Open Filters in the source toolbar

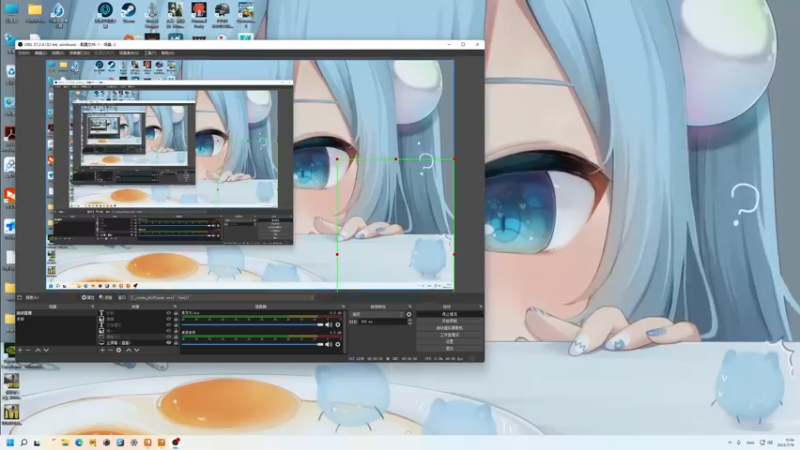106,297
